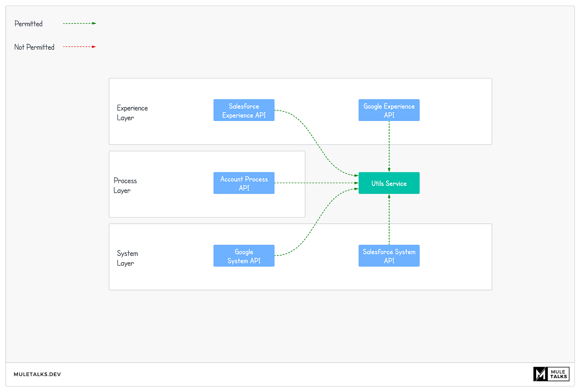Screen dimensions: 580x392
Task: Click the Permitted legend text
Action: [x=28, y=24]
